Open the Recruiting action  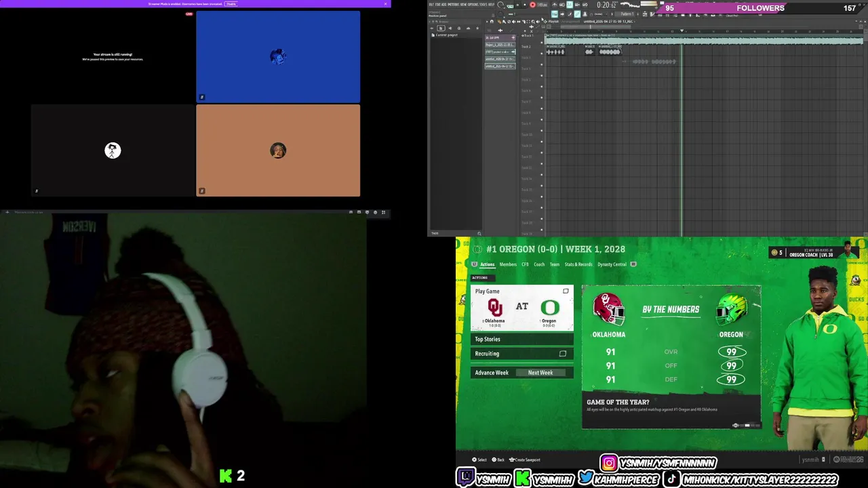[x=521, y=353]
